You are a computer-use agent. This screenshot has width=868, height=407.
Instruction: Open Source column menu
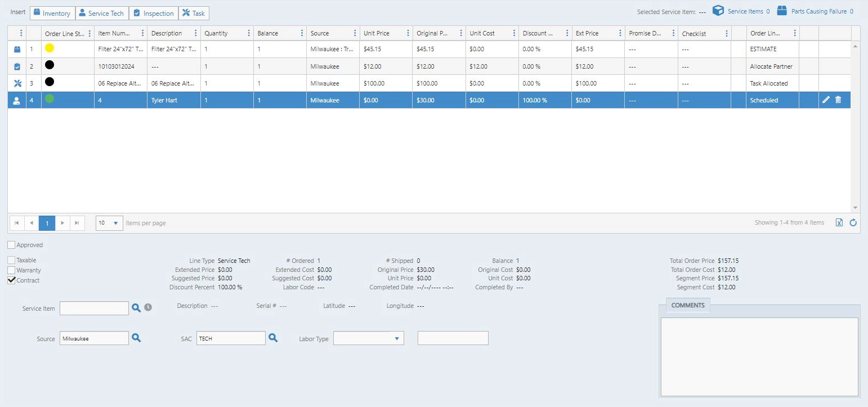tap(355, 33)
